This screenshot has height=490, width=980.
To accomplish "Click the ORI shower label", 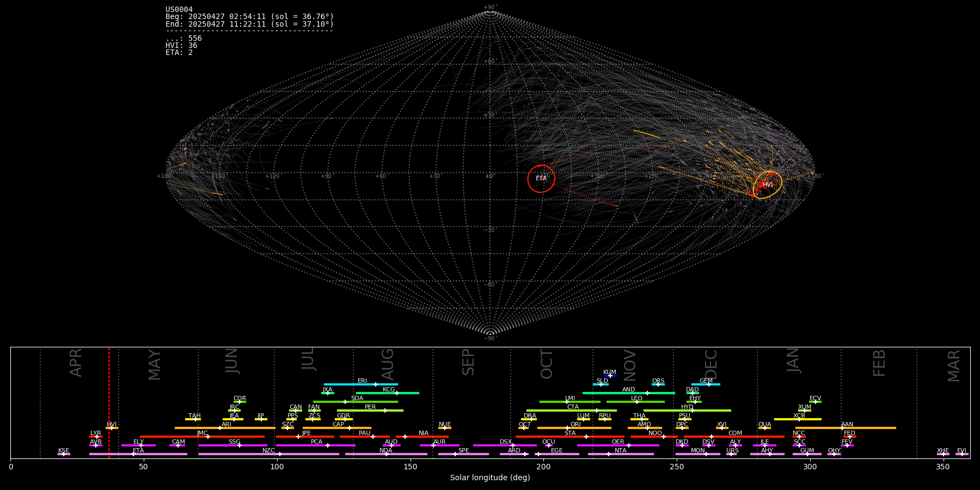I will (575, 425).
